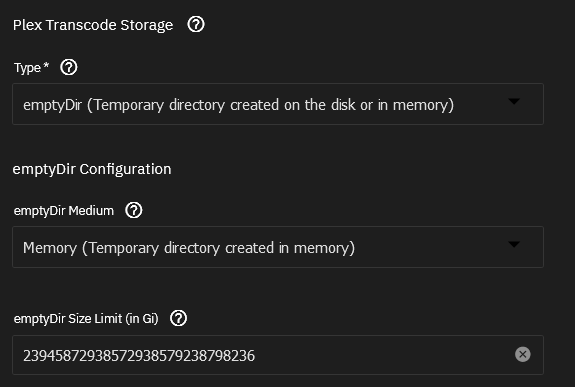This screenshot has width=575, height=387.
Task: View help for emptyDir Size Limit
Action: 179,318
